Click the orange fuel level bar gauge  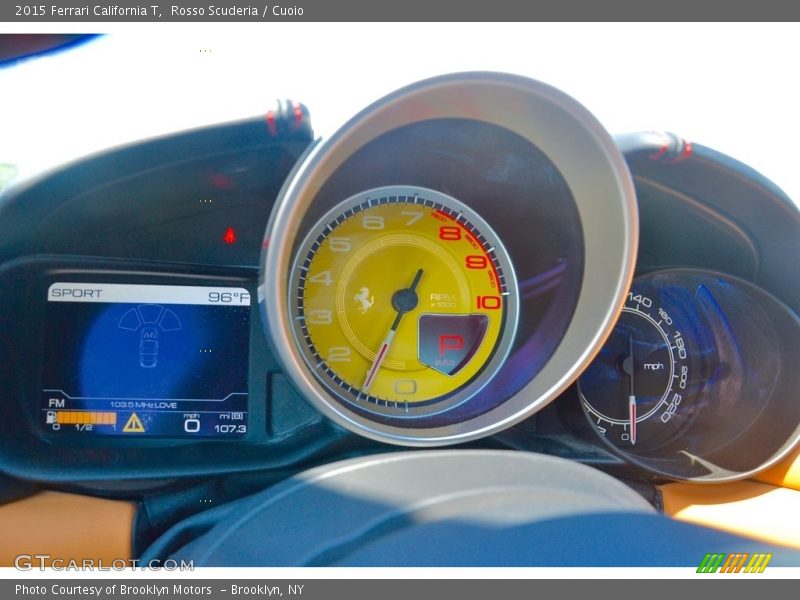pos(85,418)
